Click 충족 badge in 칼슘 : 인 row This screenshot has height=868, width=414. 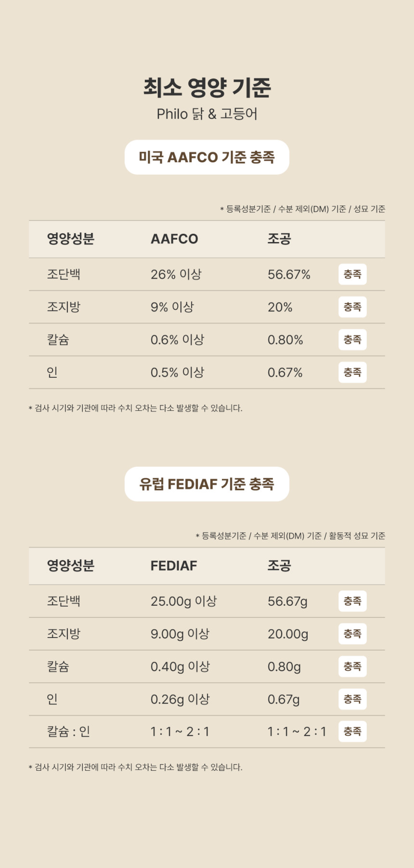click(x=352, y=731)
